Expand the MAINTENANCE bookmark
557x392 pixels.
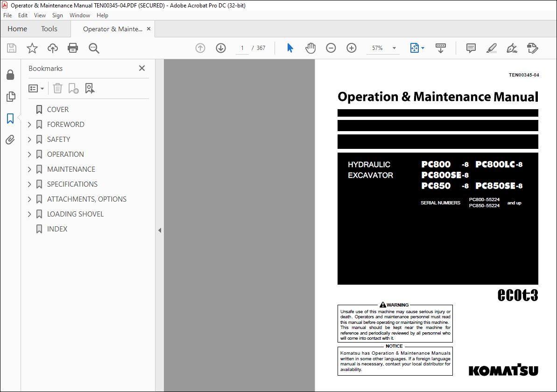[29, 169]
